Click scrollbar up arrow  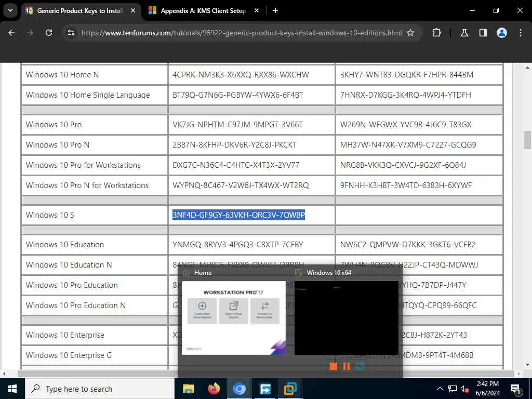coord(527,68)
